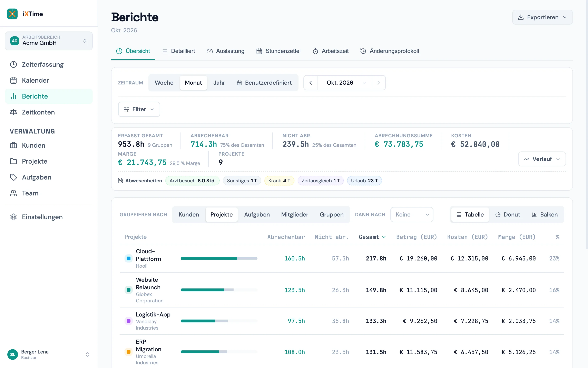Expand the Filter dropdown
The width and height of the screenshot is (588, 368).
[139, 109]
